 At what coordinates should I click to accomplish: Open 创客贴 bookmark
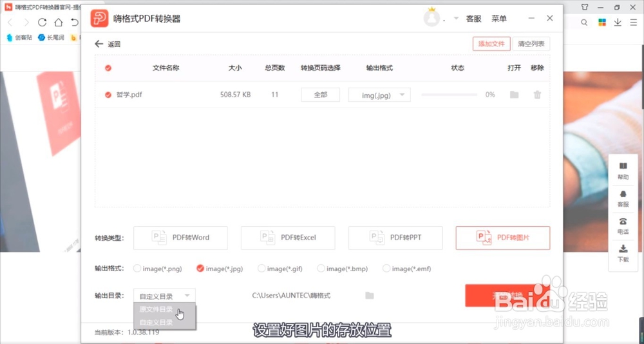[x=19, y=37]
